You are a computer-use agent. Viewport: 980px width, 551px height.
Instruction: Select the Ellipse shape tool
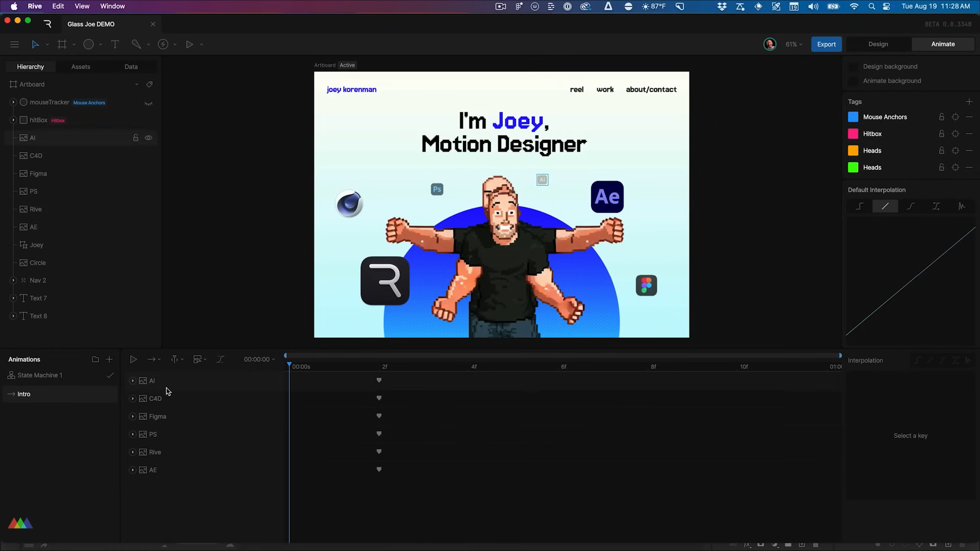(x=88, y=44)
